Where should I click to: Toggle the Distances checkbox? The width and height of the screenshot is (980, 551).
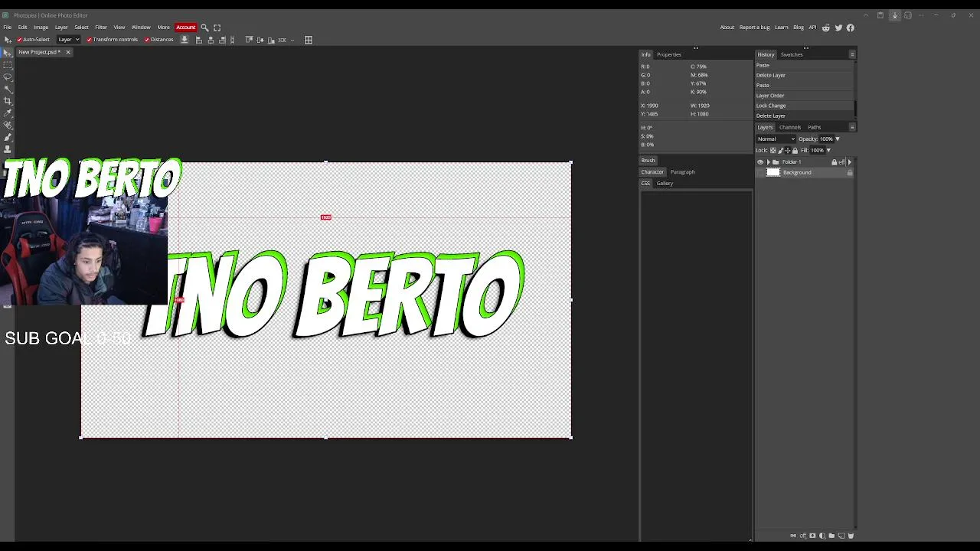pos(147,40)
